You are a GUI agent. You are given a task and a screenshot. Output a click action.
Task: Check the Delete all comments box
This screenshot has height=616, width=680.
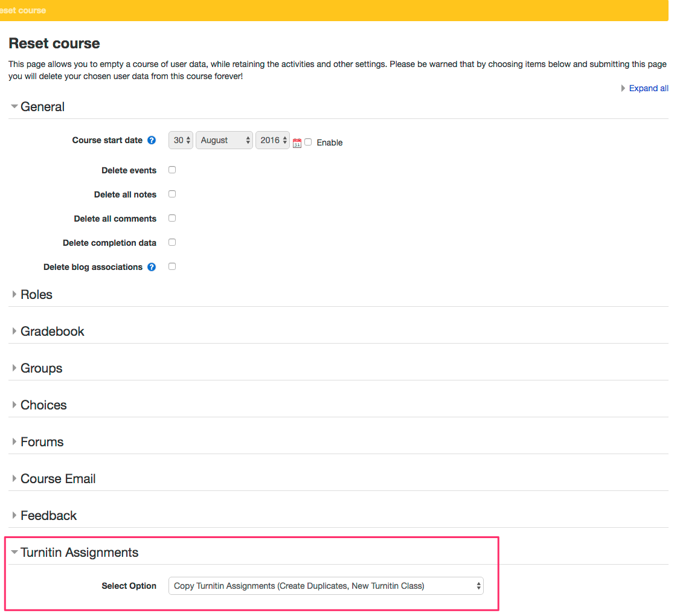pos(172,218)
